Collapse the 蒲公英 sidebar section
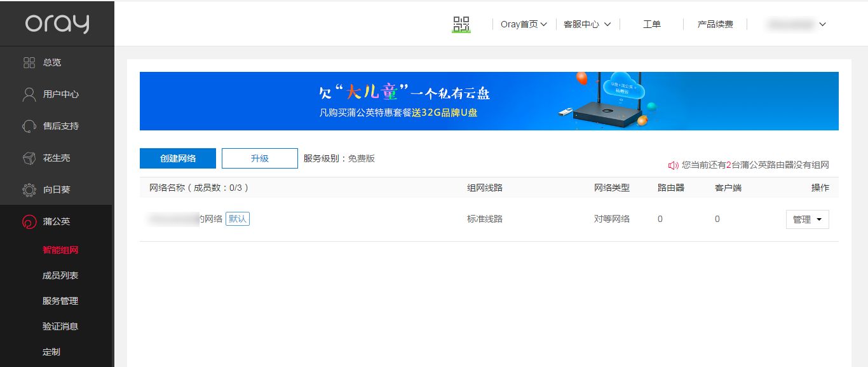868x367 pixels. 57,221
